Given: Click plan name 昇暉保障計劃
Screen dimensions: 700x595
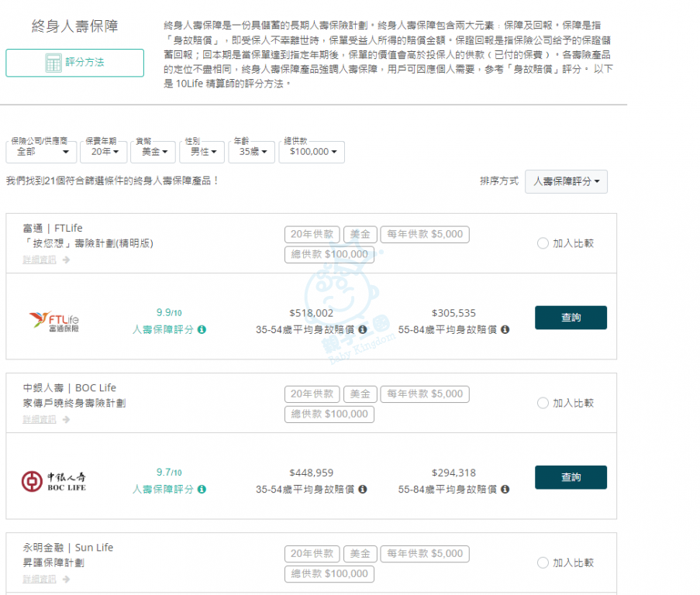Looking at the screenshot, I should [x=53, y=563].
